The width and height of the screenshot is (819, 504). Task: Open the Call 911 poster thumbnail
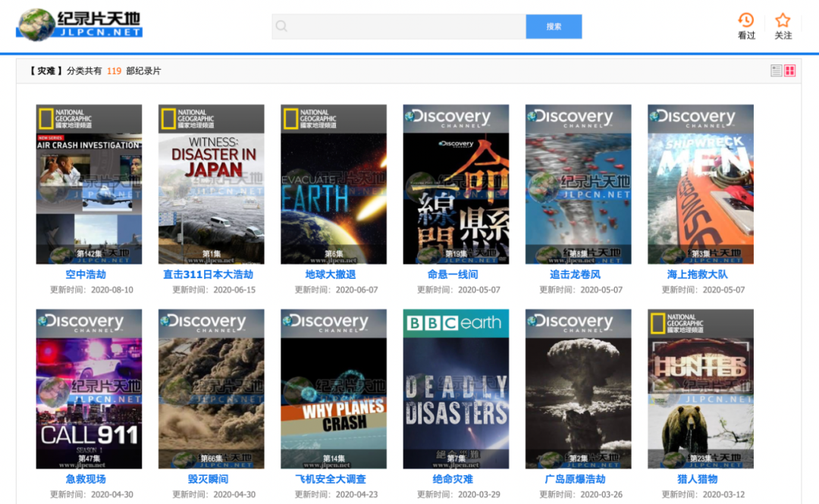tap(89, 389)
